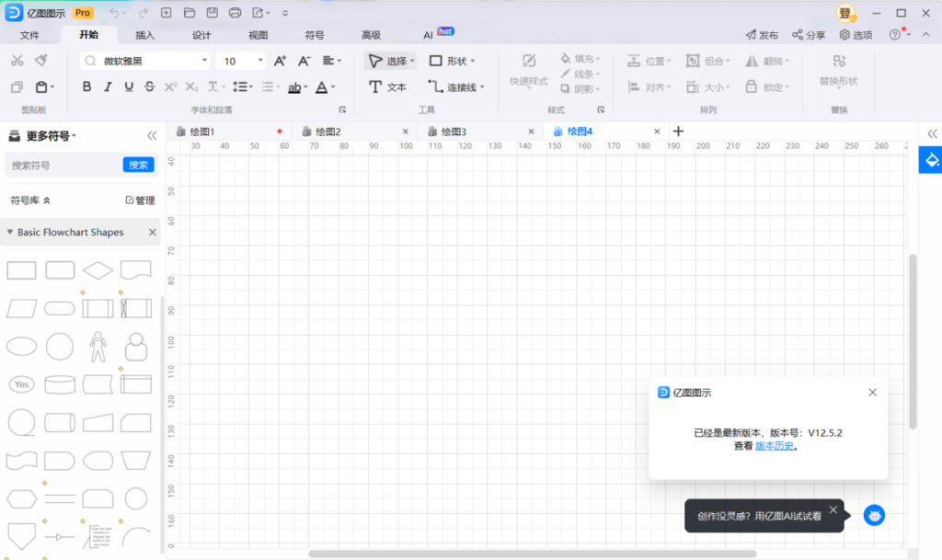
Task: Click the 搜索符号 search input field
Action: [x=63, y=166]
